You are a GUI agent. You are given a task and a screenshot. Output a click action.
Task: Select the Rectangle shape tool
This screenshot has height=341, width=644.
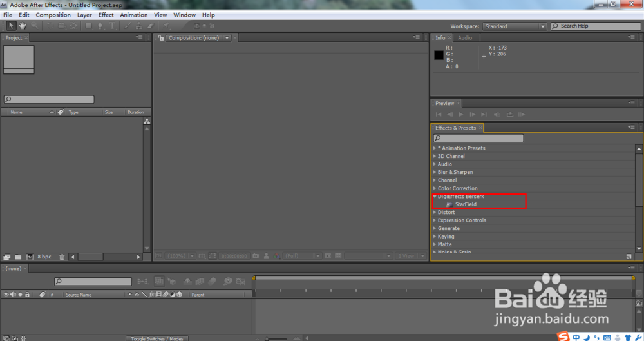coord(88,26)
